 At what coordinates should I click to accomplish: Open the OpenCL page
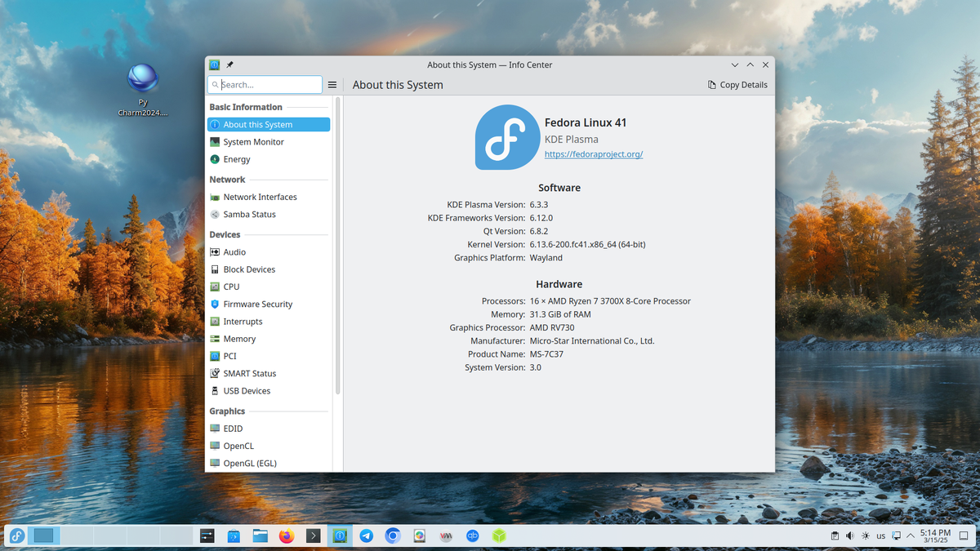269,446
